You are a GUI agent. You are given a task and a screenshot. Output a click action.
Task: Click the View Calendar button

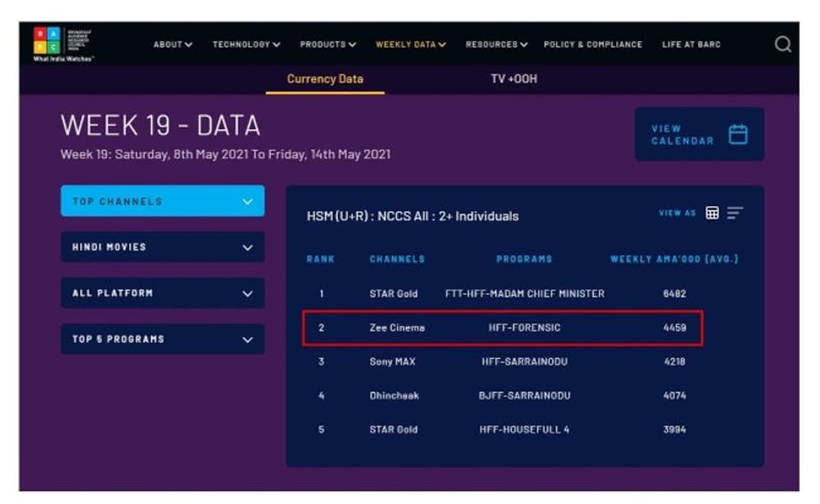pyautogui.click(x=699, y=134)
